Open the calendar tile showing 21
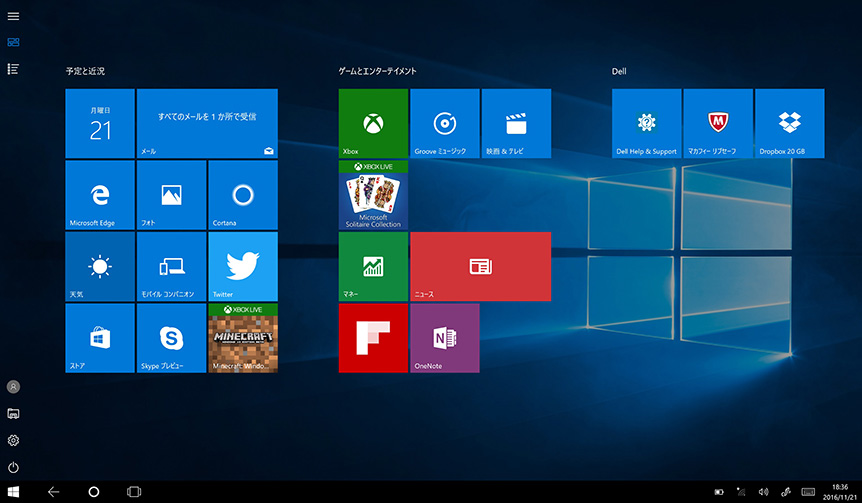This screenshot has width=862, height=503. [100, 123]
